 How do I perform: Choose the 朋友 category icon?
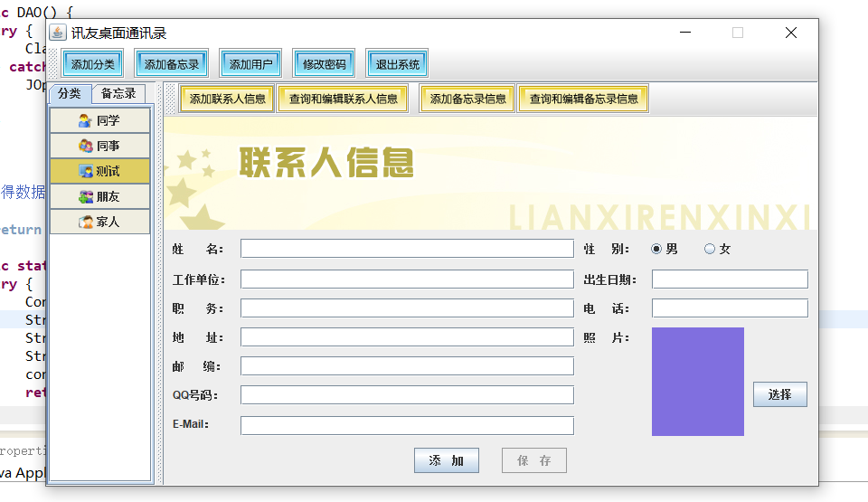click(x=85, y=196)
